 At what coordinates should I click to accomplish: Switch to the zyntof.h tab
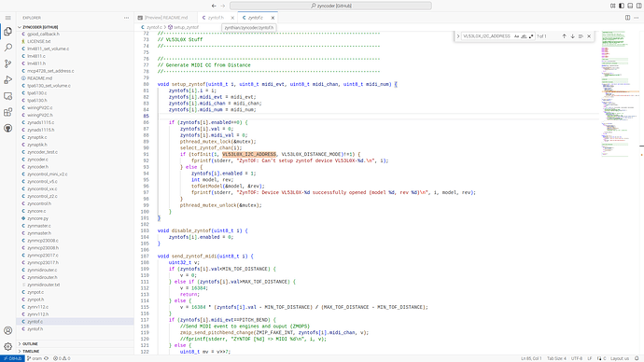216,18
